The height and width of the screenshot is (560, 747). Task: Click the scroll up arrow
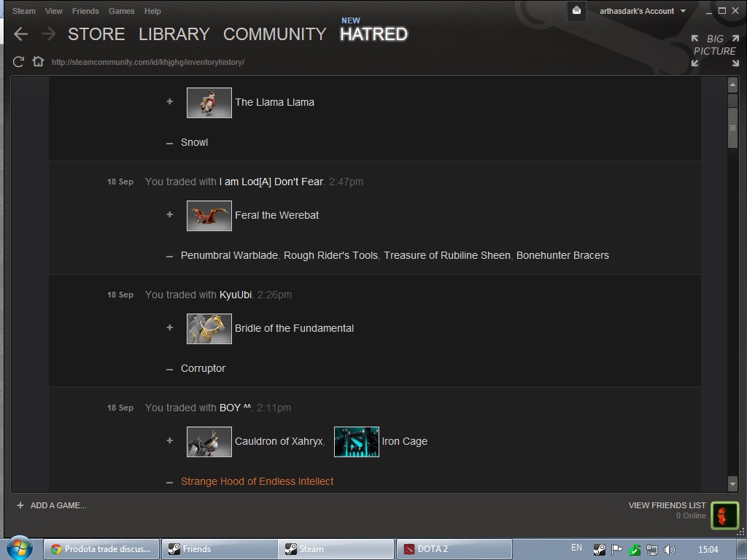pos(732,85)
